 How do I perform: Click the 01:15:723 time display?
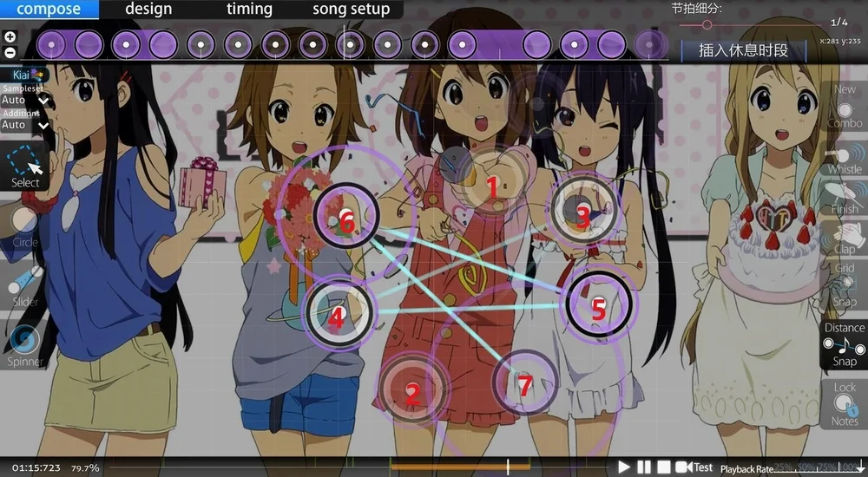tap(36, 468)
